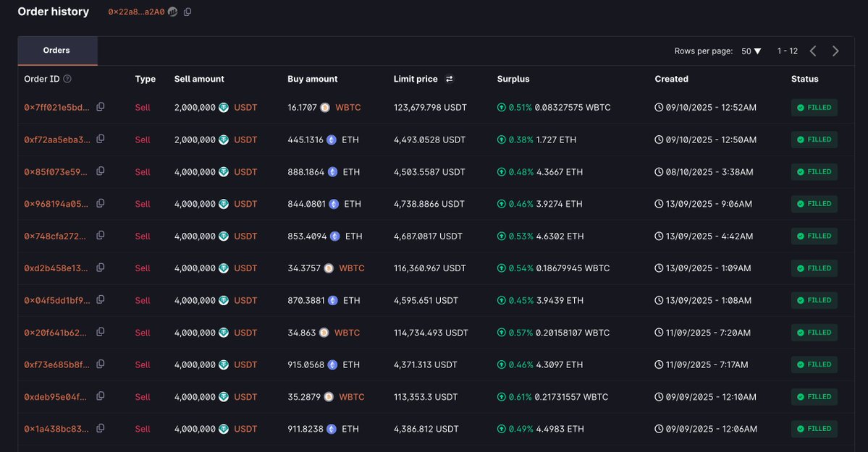Click the Order ID help question icon
The height and width of the screenshot is (452, 868).
pyautogui.click(x=67, y=79)
